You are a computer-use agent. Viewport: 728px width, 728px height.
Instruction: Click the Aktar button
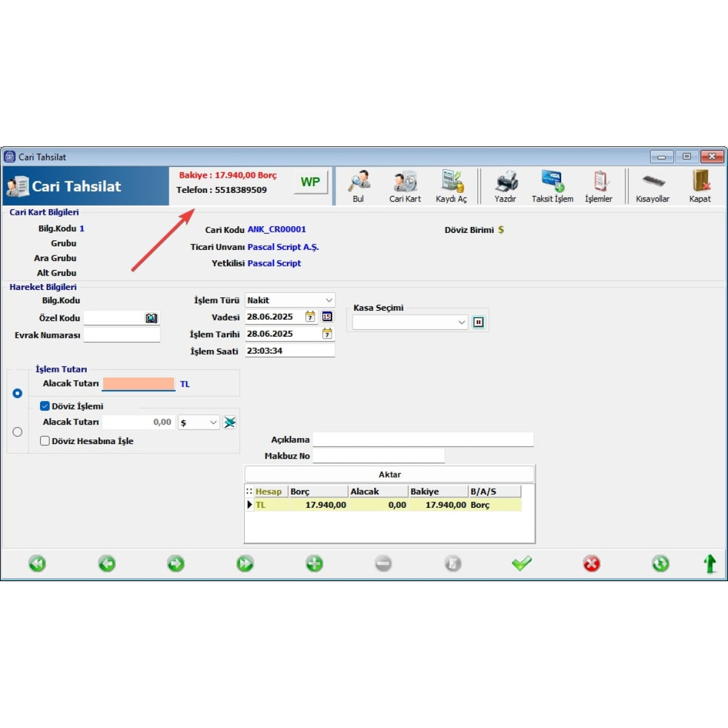click(x=389, y=474)
